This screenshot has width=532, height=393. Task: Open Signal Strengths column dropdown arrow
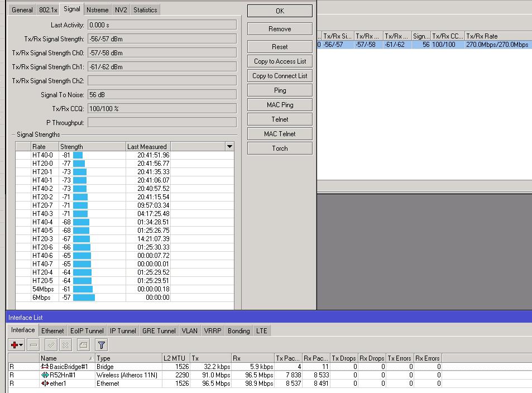(229, 146)
